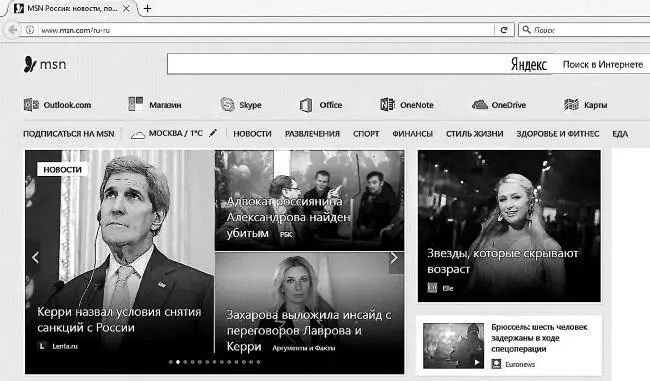Open the РАЗВЛЕЧЕНИЯ menu section

tap(312, 134)
